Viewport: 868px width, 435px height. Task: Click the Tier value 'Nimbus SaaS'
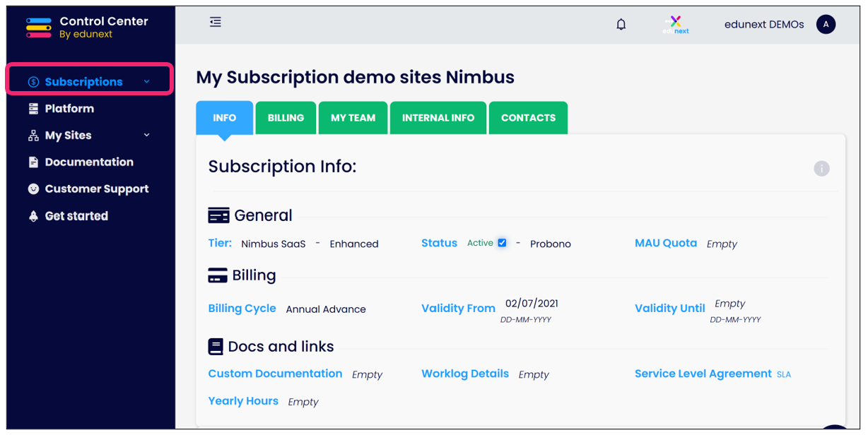click(274, 244)
